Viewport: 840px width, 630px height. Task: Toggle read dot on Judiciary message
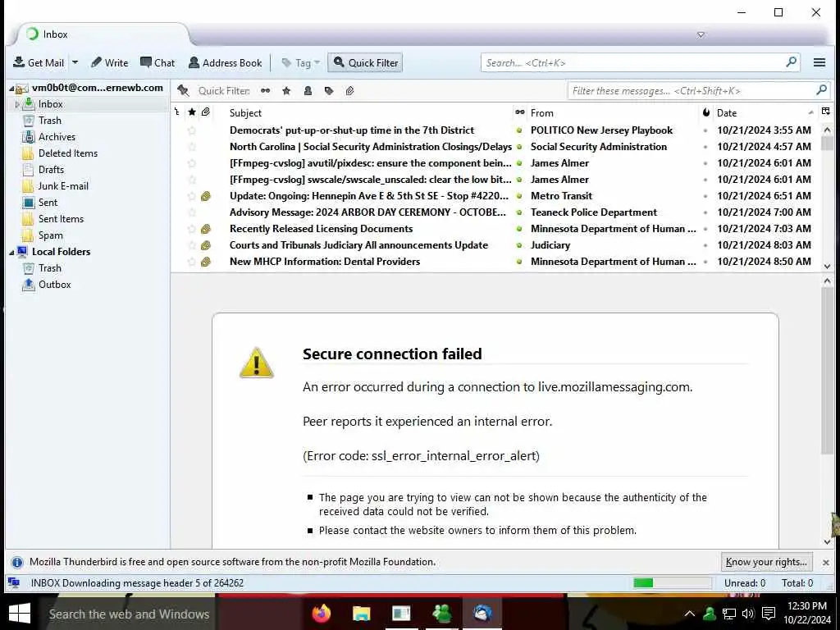(x=519, y=245)
